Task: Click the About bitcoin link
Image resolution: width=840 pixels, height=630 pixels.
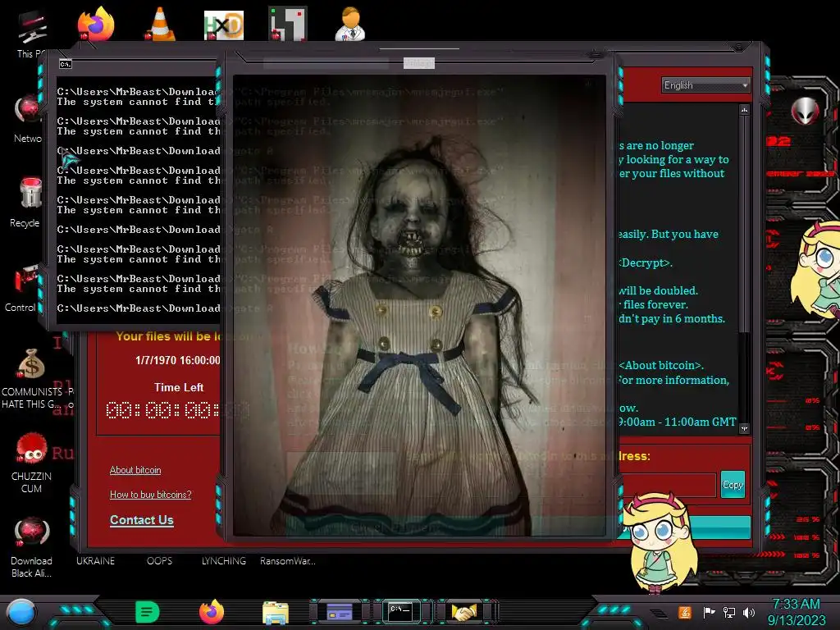Action: point(135,470)
